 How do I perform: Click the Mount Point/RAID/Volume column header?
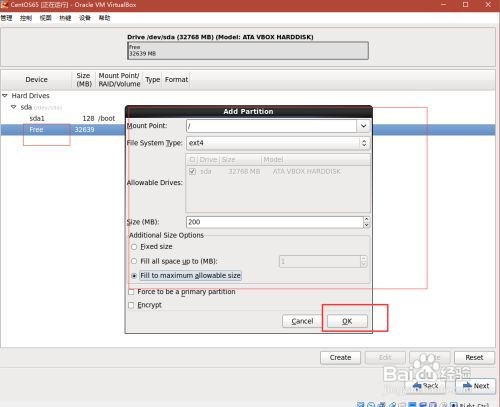tap(119, 80)
